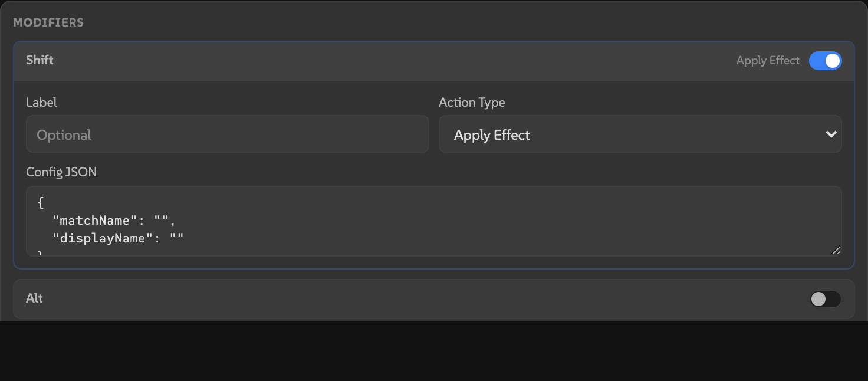Click the resize handle on Config JSON box
Image resolution: width=868 pixels, height=381 pixels.
pos(837,251)
